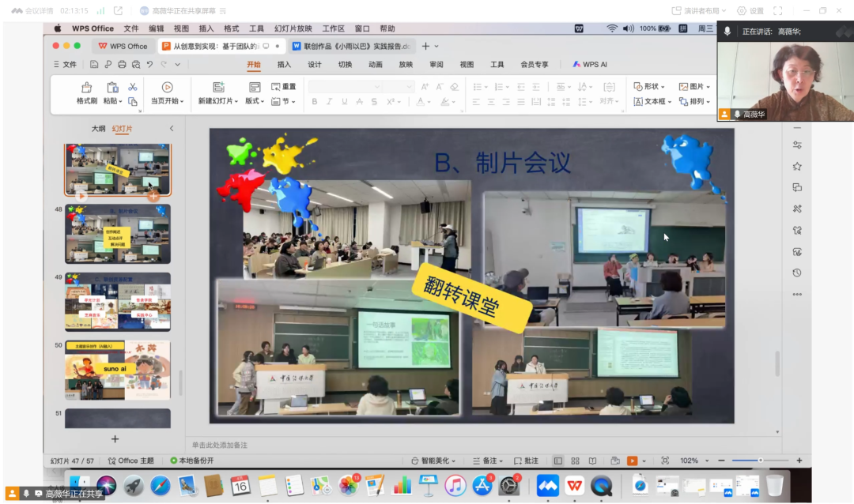This screenshot has height=504, width=854.
Task: Toggle the 备注 notes pane
Action: tap(486, 461)
